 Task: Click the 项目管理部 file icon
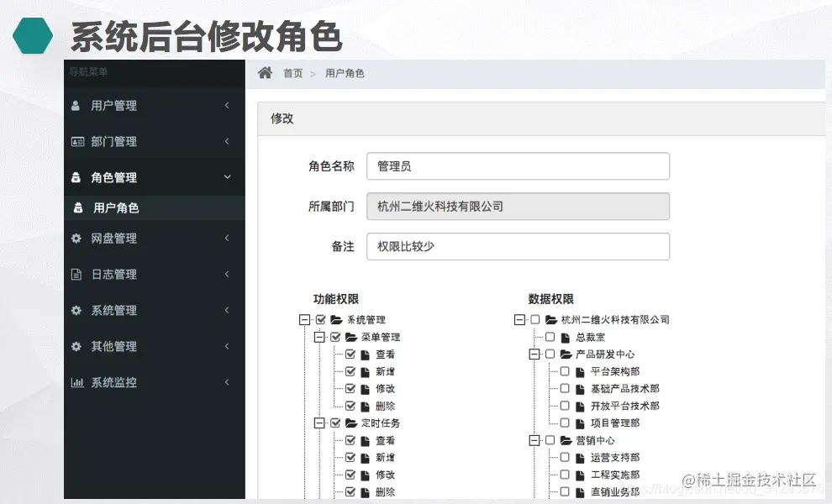580,423
